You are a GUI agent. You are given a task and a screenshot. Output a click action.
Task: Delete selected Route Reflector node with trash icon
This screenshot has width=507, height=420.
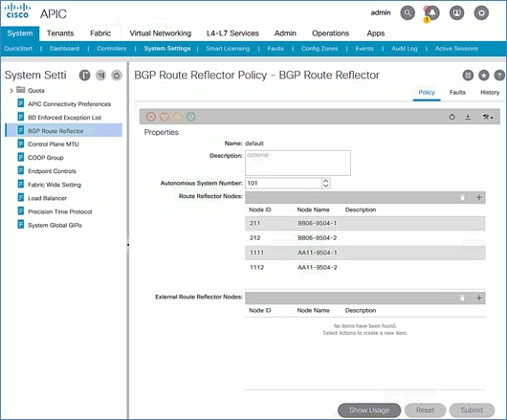[x=462, y=197]
